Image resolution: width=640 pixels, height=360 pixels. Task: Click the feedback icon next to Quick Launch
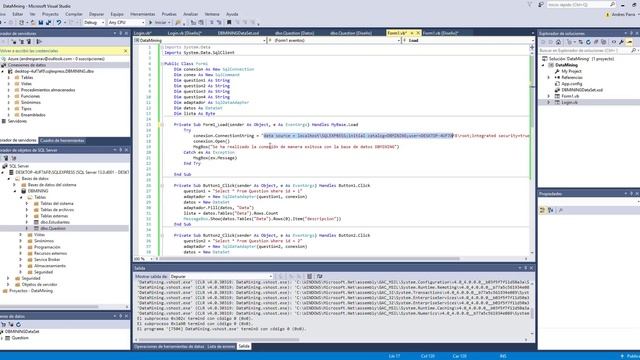coord(540,4)
